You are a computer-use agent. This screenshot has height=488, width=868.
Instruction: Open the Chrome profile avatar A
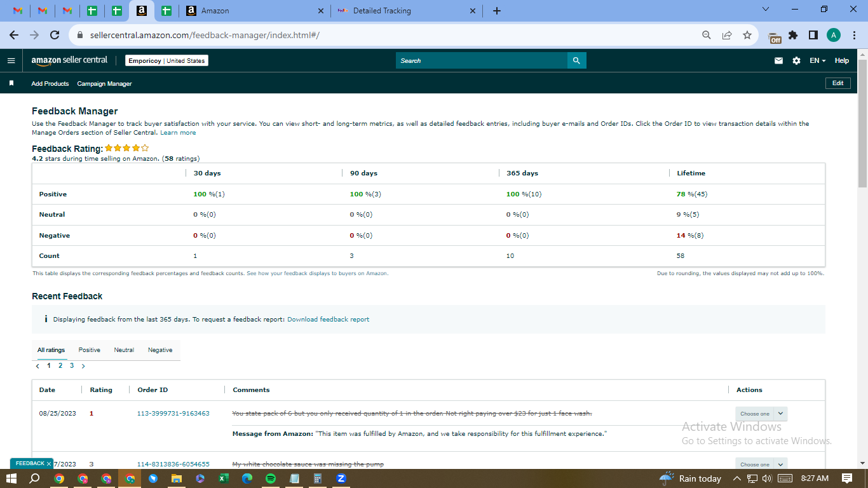coord(834,35)
